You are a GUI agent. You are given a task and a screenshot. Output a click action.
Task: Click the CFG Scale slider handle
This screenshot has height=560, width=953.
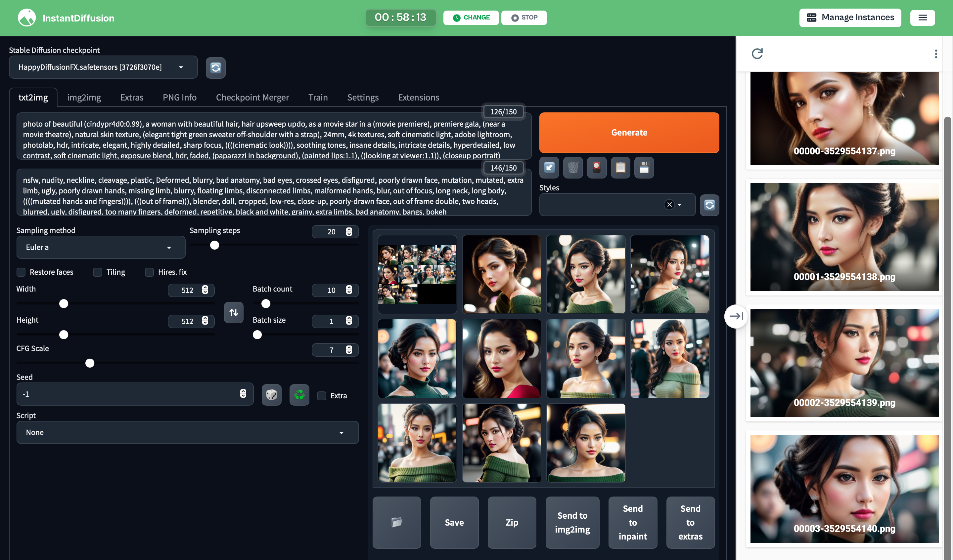90,363
